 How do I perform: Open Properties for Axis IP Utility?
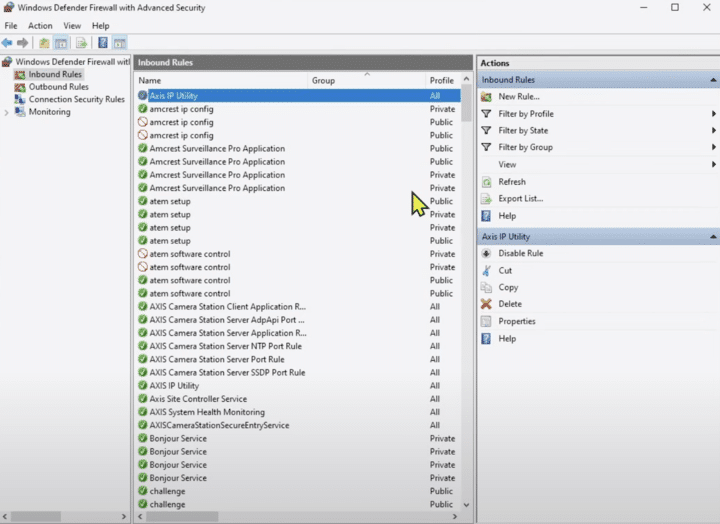pos(517,321)
